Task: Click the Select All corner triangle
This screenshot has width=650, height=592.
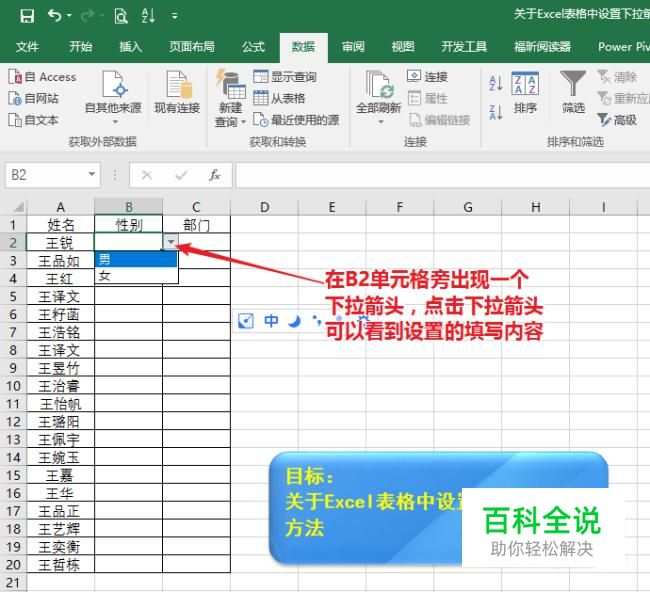Action: [18, 206]
